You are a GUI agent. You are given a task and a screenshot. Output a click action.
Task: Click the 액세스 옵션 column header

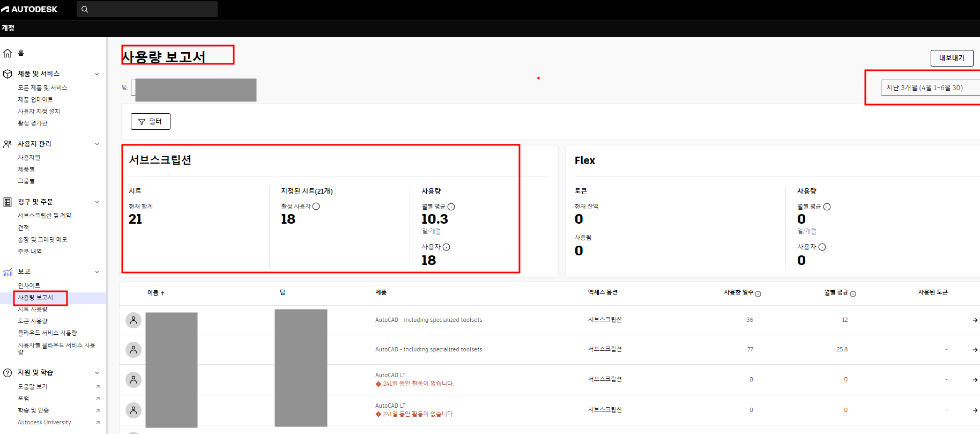pos(603,292)
